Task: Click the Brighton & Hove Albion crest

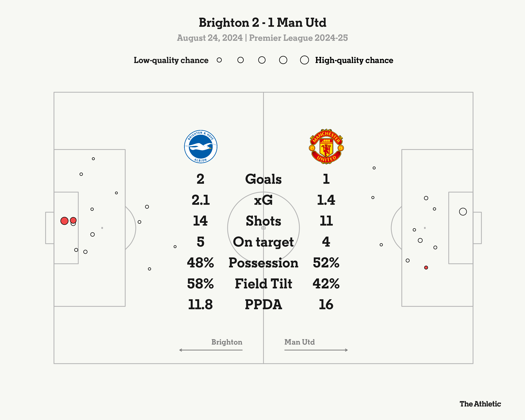Action: tap(201, 147)
